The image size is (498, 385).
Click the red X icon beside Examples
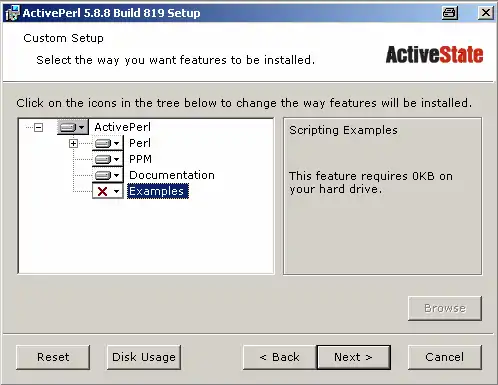[102, 191]
